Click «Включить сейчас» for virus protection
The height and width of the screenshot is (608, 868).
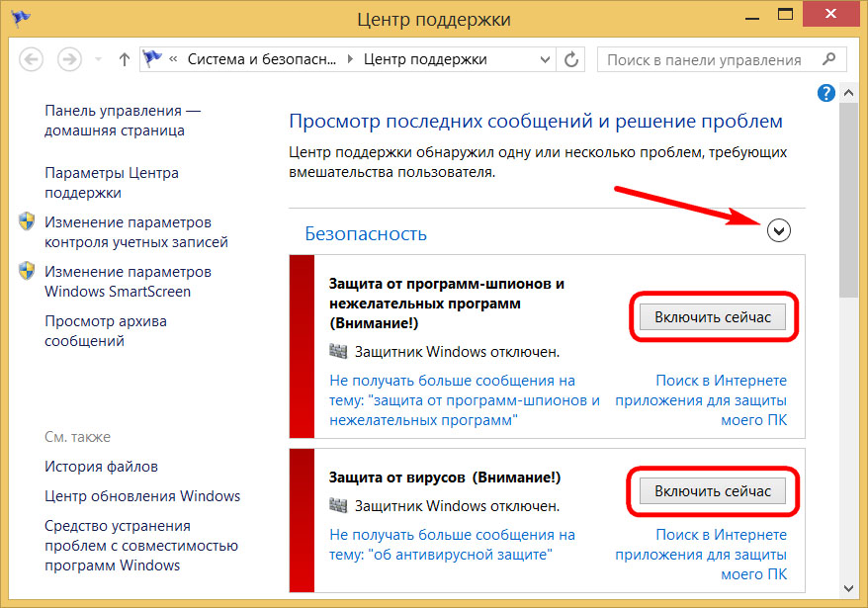click(x=713, y=490)
